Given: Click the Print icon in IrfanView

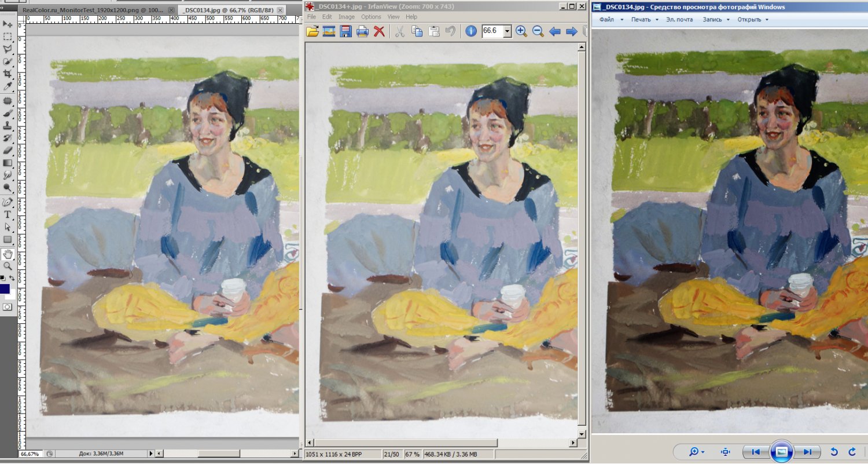Looking at the screenshot, I should coord(362,31).
